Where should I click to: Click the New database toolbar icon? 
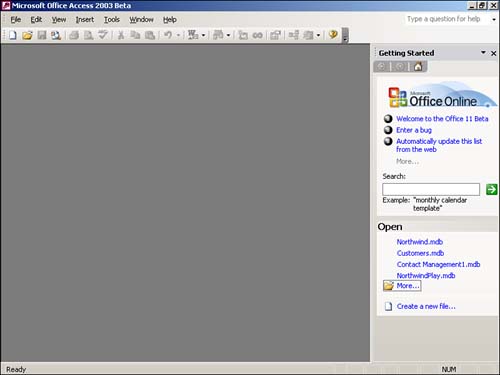(x=13, y=35)
